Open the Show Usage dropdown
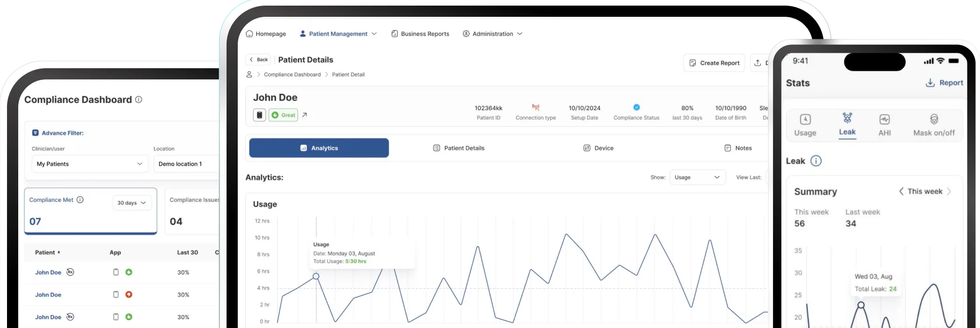 pos(697,178)
